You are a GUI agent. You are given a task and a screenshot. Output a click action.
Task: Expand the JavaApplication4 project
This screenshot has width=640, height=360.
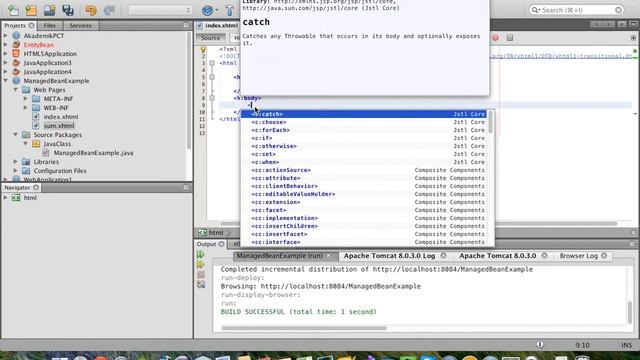tap(6, 72)
